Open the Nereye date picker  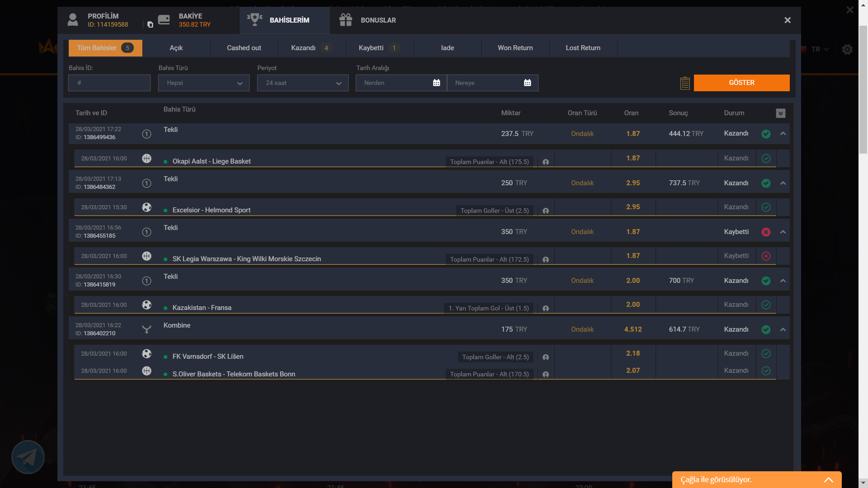(x=492, y=83)
